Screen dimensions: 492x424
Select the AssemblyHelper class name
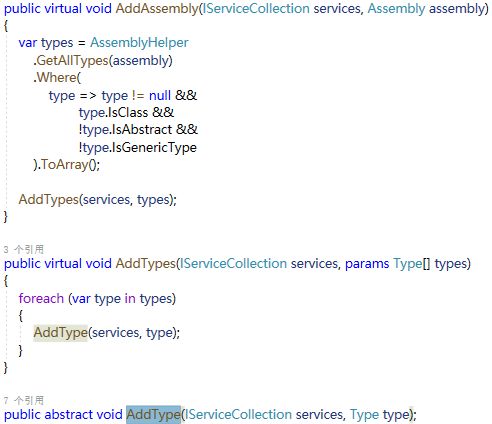139,43
